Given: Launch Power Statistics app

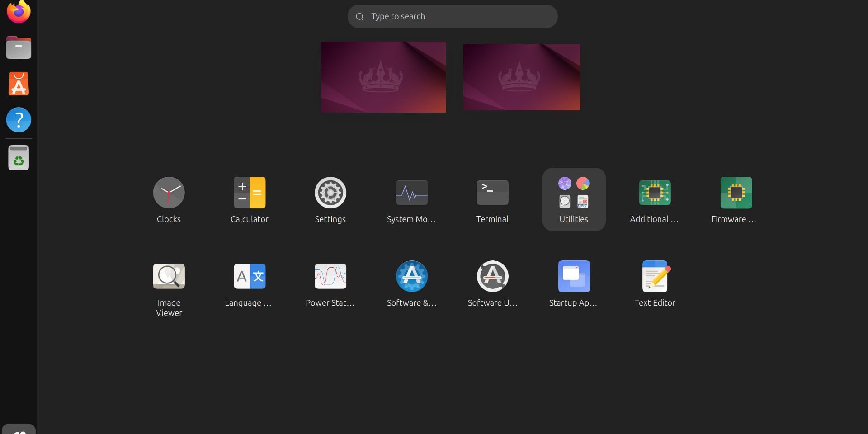Looking at the screenshot, I should (330, 277).
